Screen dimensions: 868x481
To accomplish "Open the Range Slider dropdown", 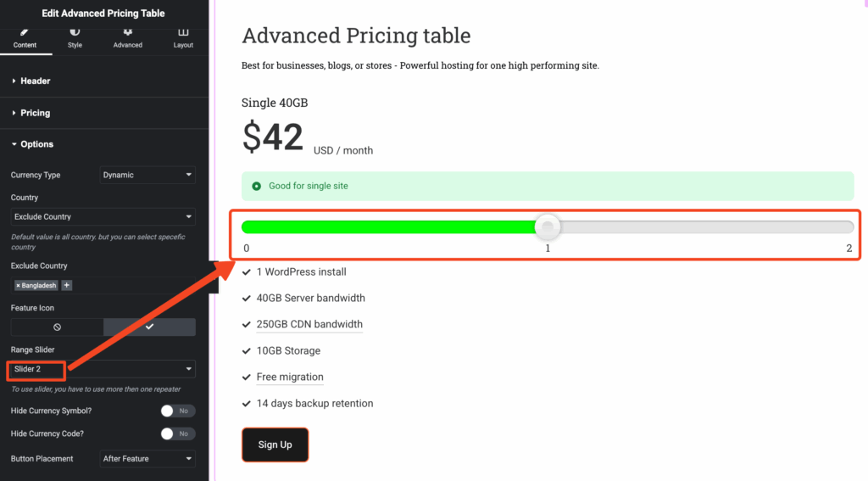I will 103,369.
